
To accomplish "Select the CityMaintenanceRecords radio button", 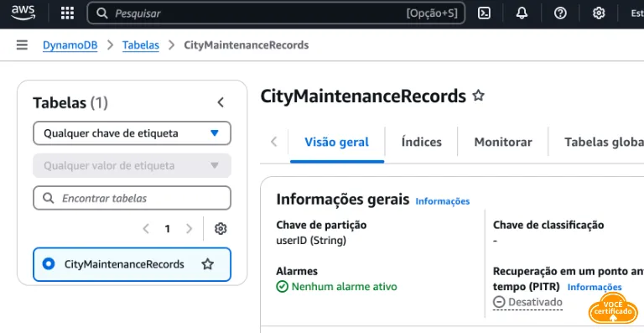I will pyautogui.click(x=49, y=263).
